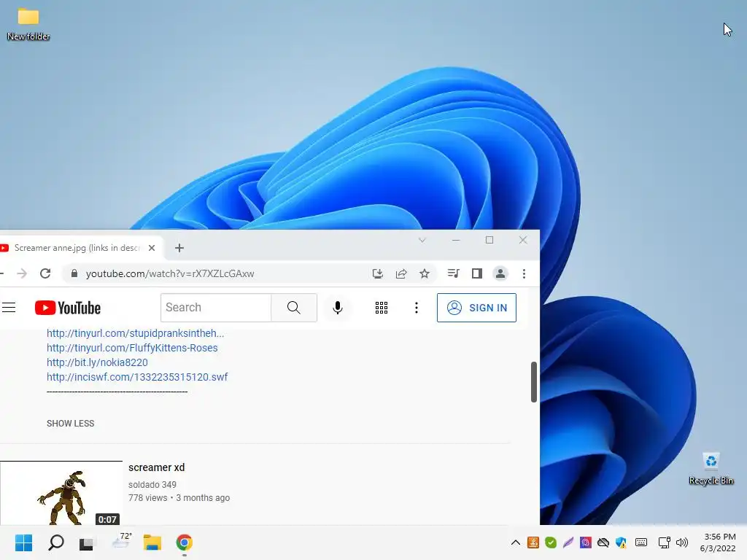
Task: Open tinyurl stupidpranksintheh link
Action: 135,333
